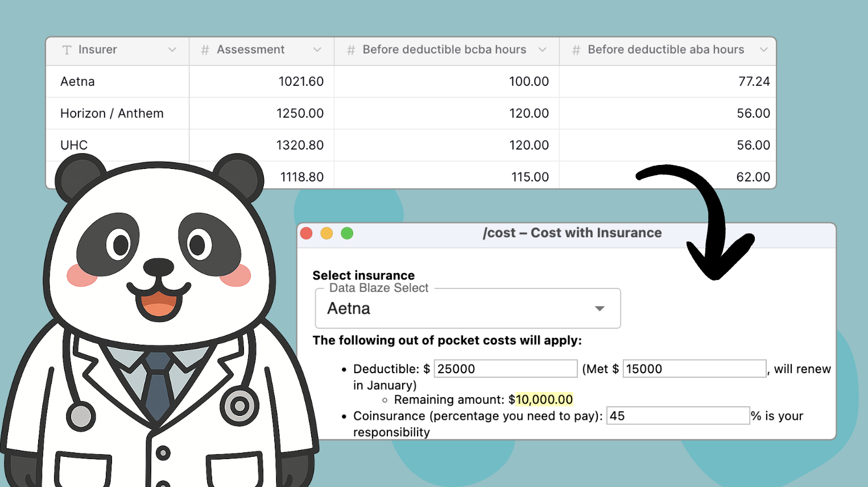Click the number icon beside Before deductible aba hours
Image resolution: width=868 pixels, height=487 pixels.
(x=576, y=50)
